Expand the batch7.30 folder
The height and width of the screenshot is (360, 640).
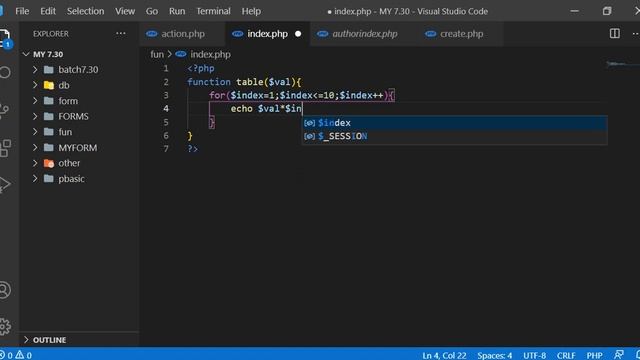coord(35,69)
